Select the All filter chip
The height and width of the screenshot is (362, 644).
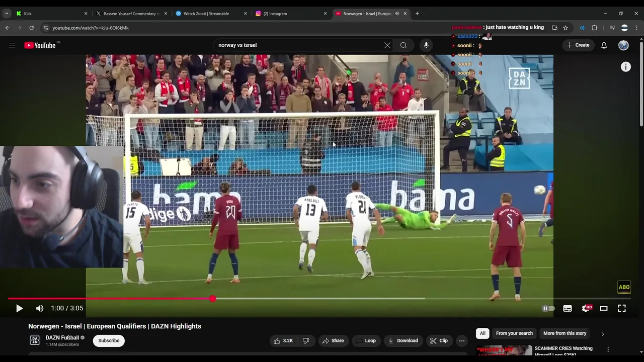click(x=482, y=333)
